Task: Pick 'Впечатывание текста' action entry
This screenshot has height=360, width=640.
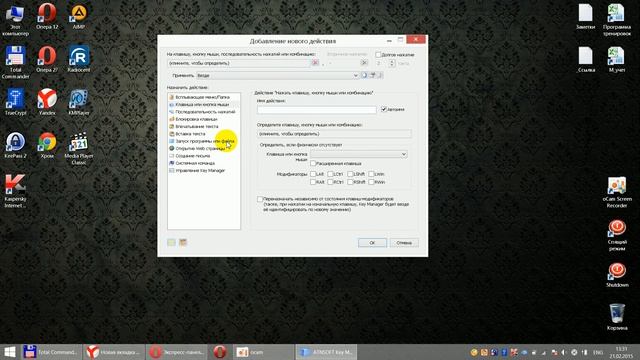Action: tap(193, 127)
